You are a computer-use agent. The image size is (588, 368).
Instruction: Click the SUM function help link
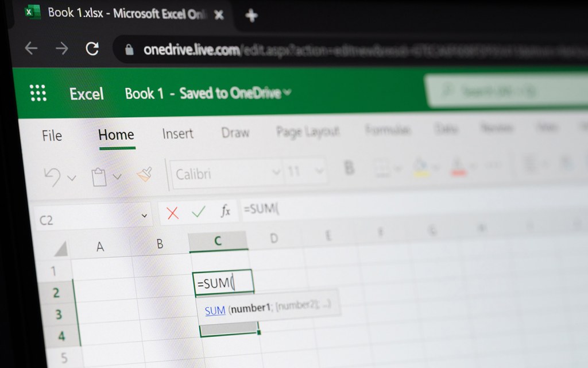coord(215,310)
